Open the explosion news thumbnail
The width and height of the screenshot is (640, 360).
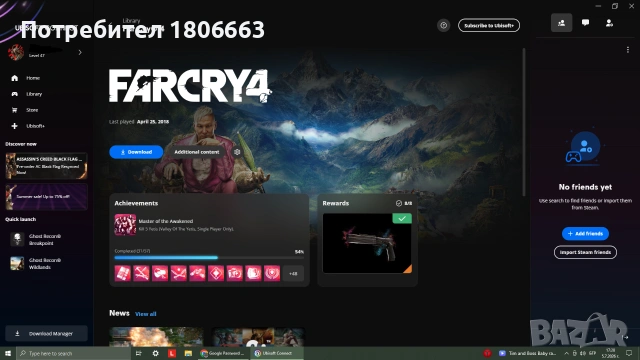coord(156,337)
